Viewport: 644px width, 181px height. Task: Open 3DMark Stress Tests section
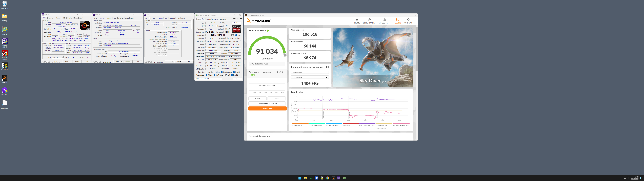[x=385, y=21]
